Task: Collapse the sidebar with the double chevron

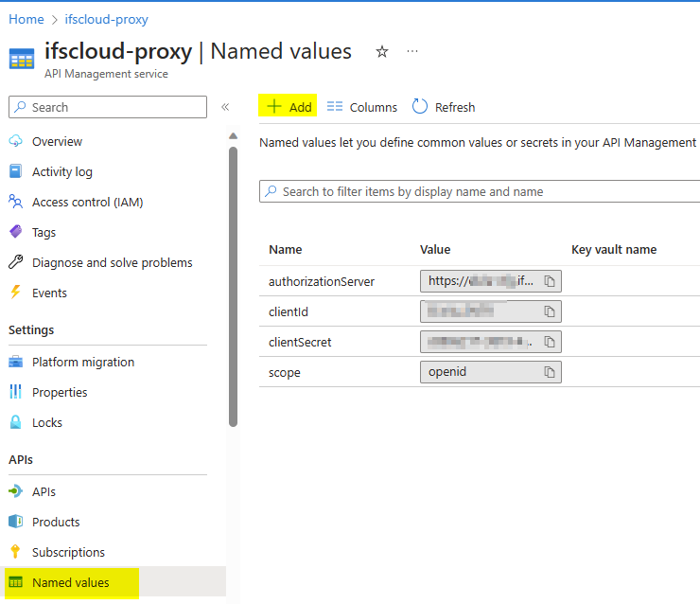Action: (x=225, y=107)
